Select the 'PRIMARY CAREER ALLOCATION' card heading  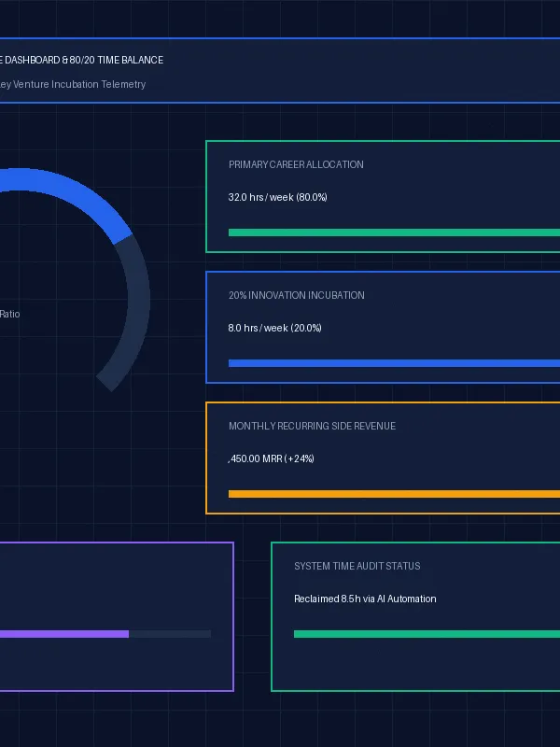click(296, 164)
